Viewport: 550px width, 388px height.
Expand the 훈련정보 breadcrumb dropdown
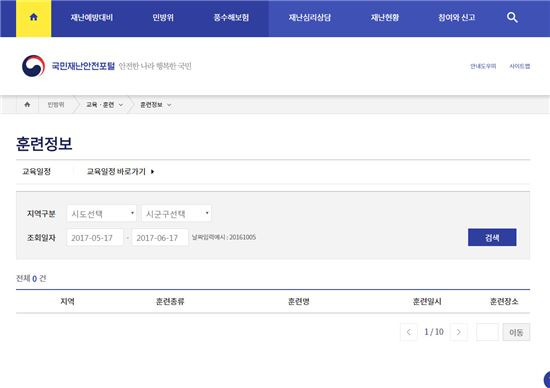pyautogui.click(x=155, y=105)
